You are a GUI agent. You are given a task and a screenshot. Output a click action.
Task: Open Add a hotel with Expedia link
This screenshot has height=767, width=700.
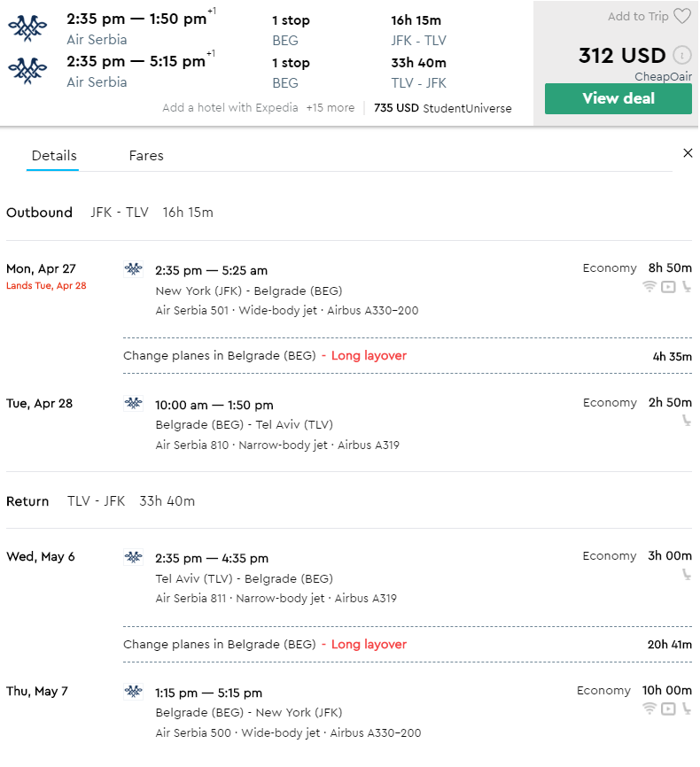coord(230,108)
